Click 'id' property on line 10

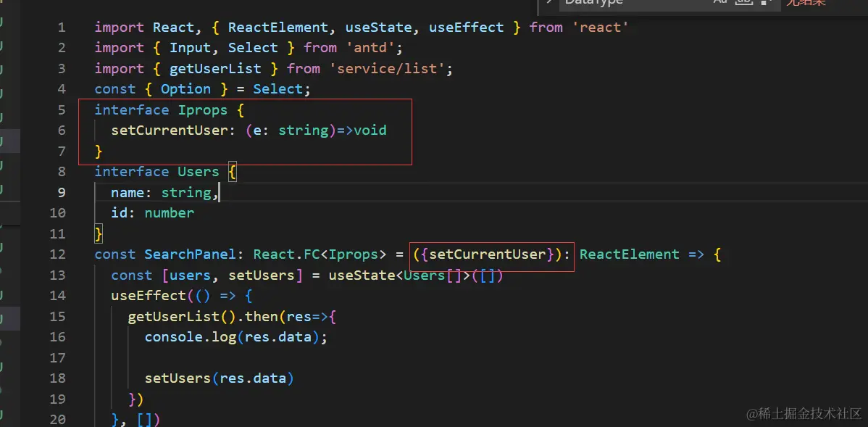click(120, 212)
